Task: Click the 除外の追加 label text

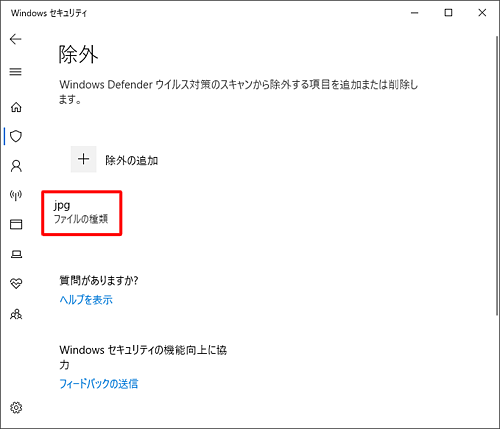Action: point(132,160)
